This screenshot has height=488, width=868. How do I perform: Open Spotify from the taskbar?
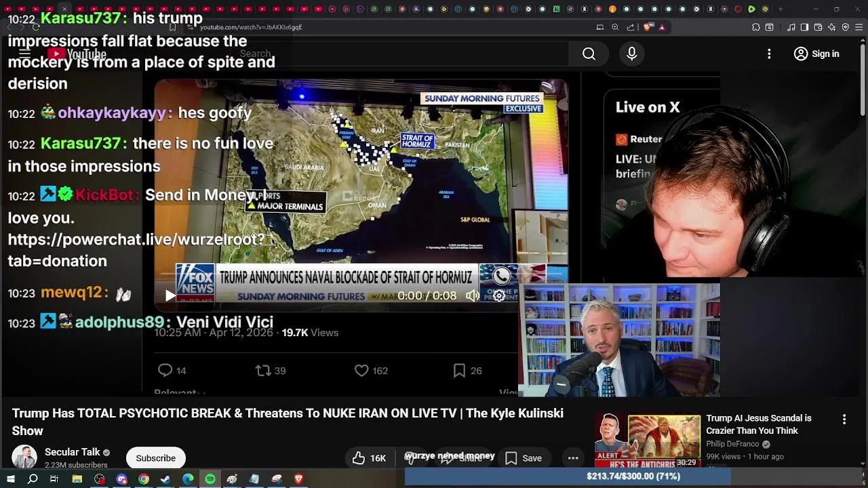(210, 479)
